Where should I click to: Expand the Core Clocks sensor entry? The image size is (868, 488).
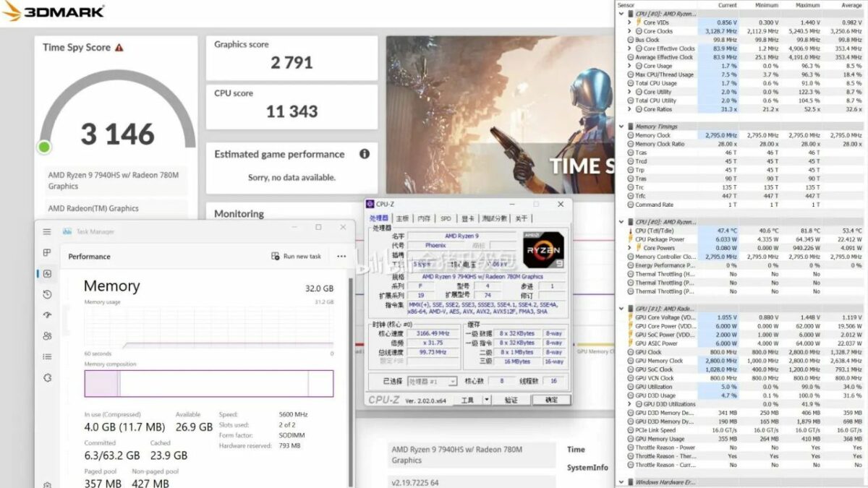click(x=630, y=30)
